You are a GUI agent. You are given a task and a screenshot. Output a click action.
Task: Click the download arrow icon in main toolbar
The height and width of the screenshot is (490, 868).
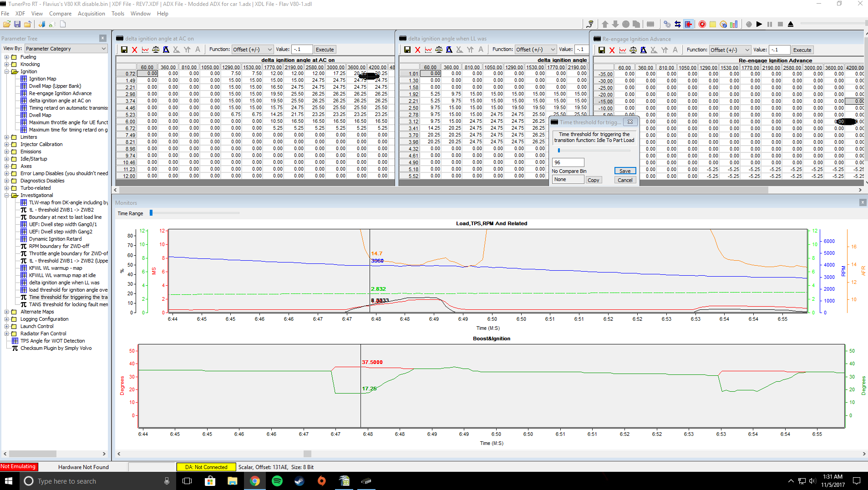615,24
